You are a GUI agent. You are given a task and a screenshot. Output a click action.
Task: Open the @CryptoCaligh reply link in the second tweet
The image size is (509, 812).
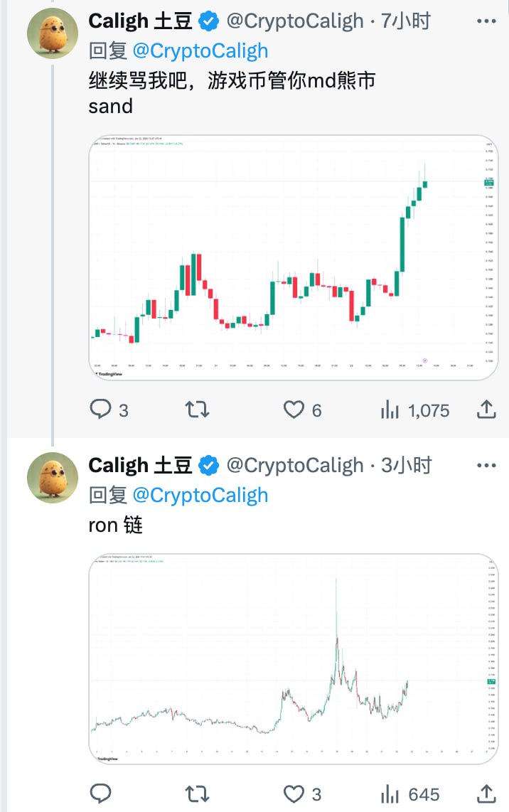point(200,495)
